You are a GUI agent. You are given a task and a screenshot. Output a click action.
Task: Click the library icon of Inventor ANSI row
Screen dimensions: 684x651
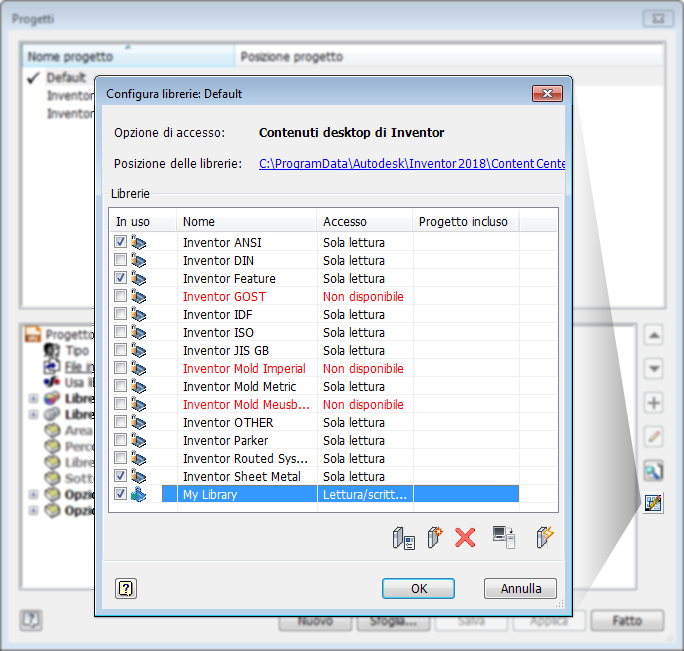coord(139,242)
